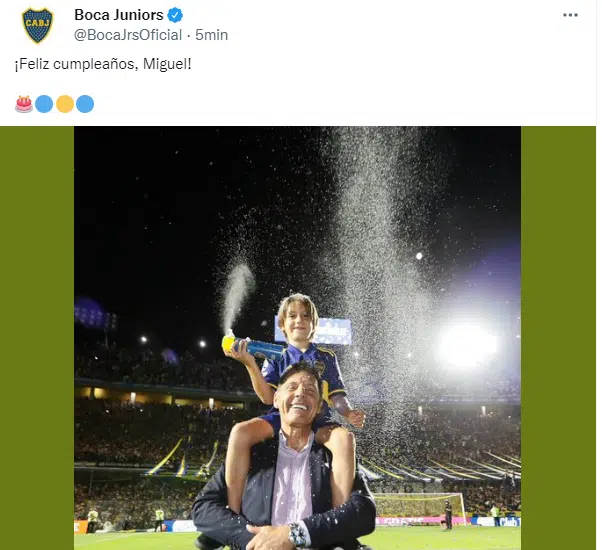This screenshot has height=550, width=602.
Task: Click the last blue circle emoji
Action: point(85,104)
